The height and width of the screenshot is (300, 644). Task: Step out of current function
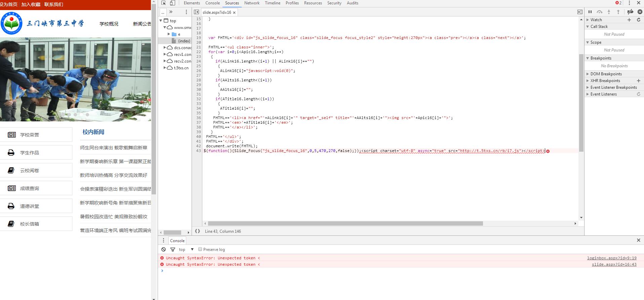pos(618,12)
